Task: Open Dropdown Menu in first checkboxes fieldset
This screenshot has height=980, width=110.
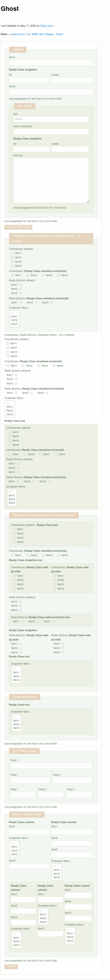Action: point(14,319)
